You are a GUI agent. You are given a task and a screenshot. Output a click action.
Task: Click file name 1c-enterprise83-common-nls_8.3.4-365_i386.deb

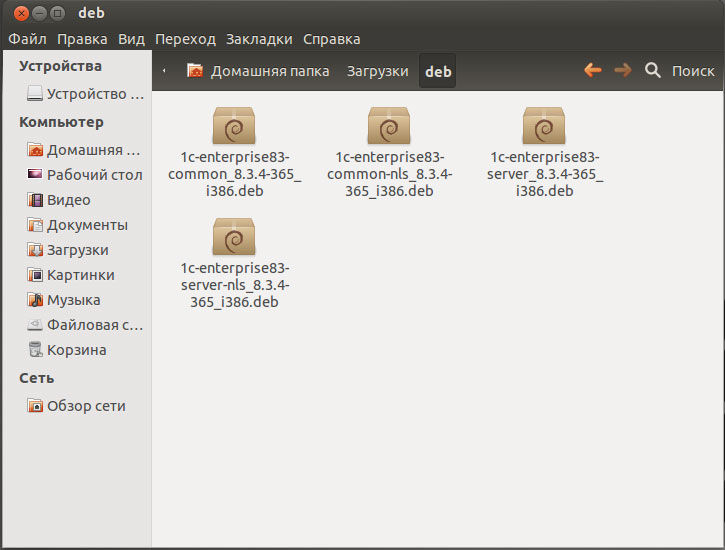(389, 174)
